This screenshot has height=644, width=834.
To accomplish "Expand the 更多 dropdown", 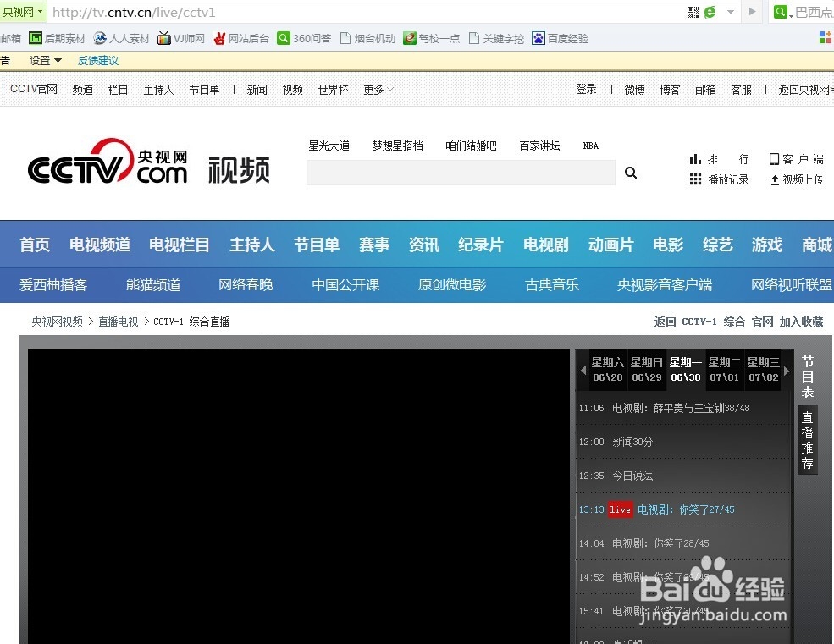I will click(378, 90).
